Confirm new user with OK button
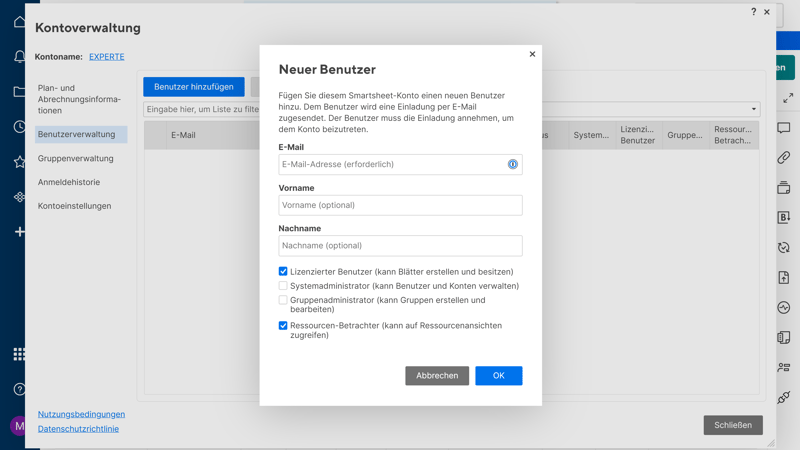Viewport: 800px width, 450px height. 498,376
